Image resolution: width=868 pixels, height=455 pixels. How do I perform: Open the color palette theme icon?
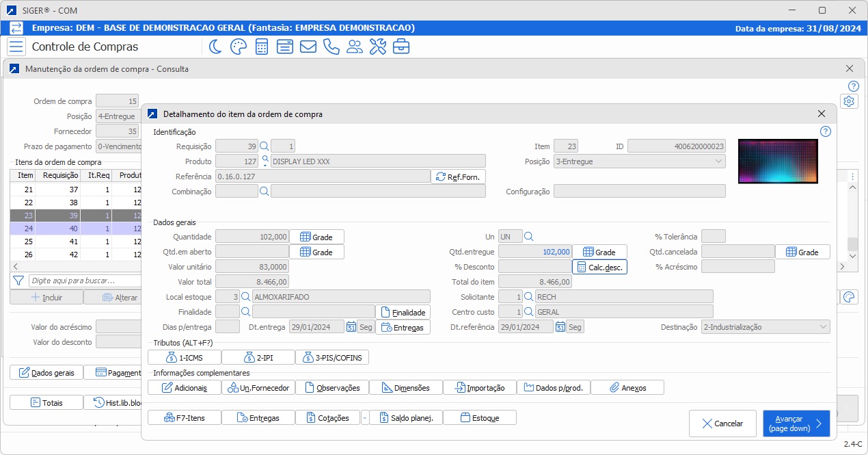point(238,47)
